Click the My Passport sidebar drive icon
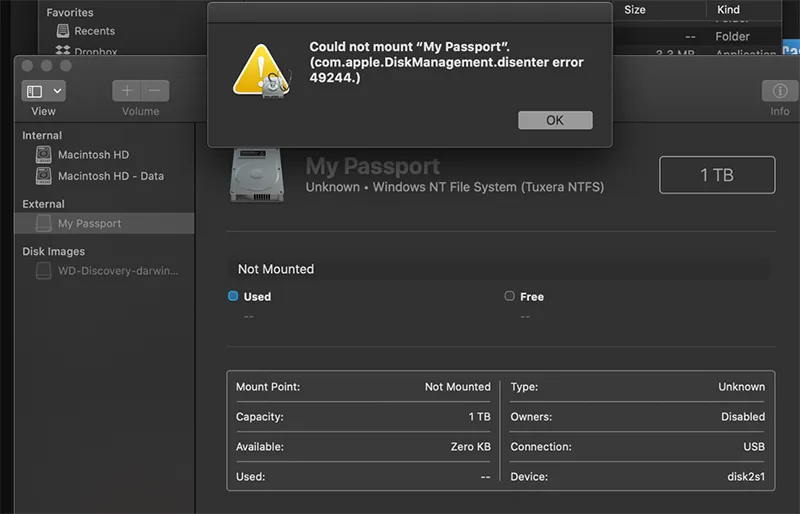800x514 pixels. pyautogui.click(x=43, y=223)
